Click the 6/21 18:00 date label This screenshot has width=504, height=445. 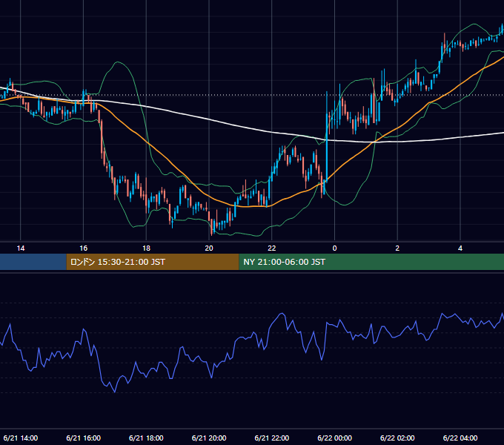[x=146, y=438]
